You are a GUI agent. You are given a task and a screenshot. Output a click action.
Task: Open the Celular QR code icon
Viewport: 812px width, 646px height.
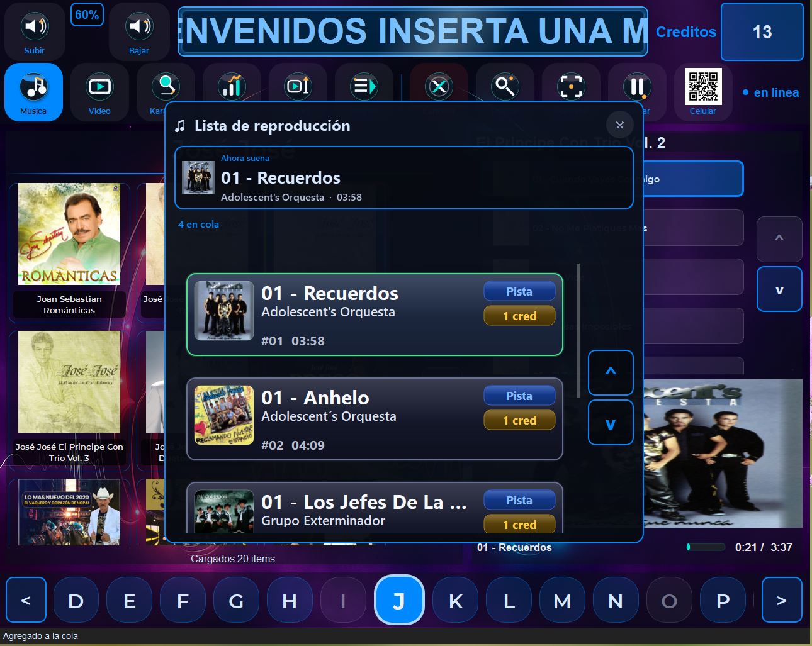pyautogui.click(x=703, y=92)
